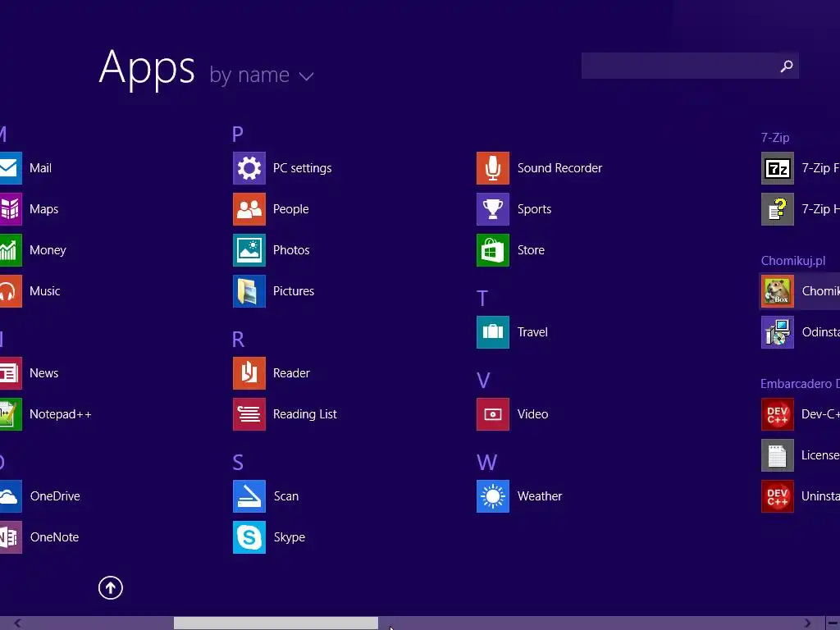Select the letter R group header

[239, 339]
